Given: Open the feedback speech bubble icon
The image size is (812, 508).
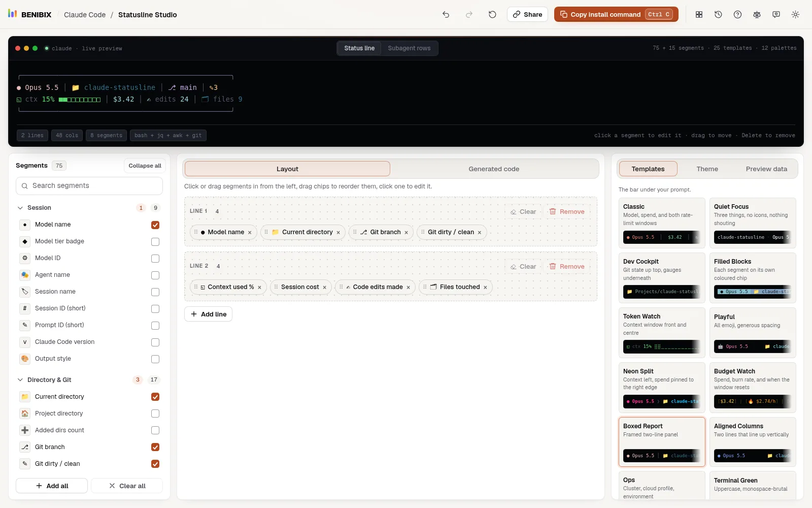Looking at the screenshot, I should pos(776,15).
